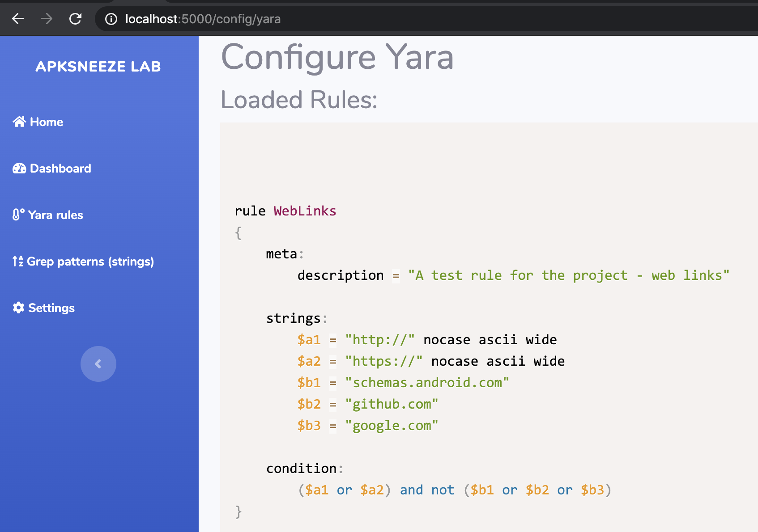Click the rule's opening curly brace

pos(238,232)
